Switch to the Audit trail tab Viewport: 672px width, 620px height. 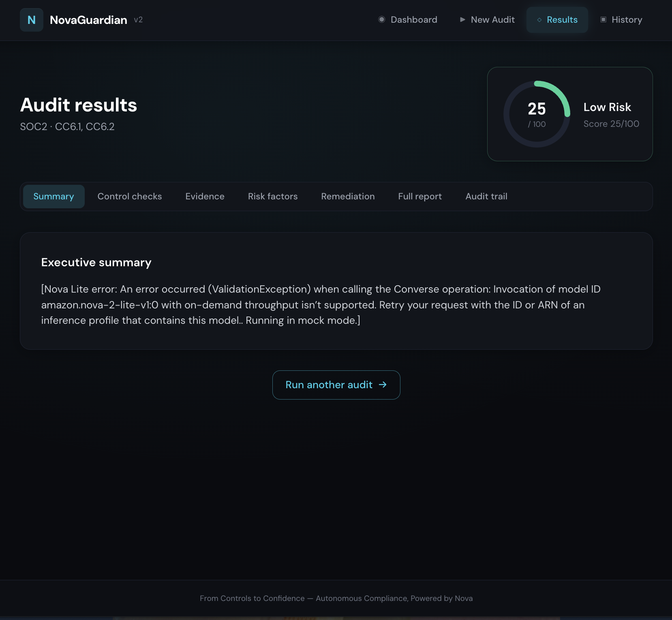(486, 197)
